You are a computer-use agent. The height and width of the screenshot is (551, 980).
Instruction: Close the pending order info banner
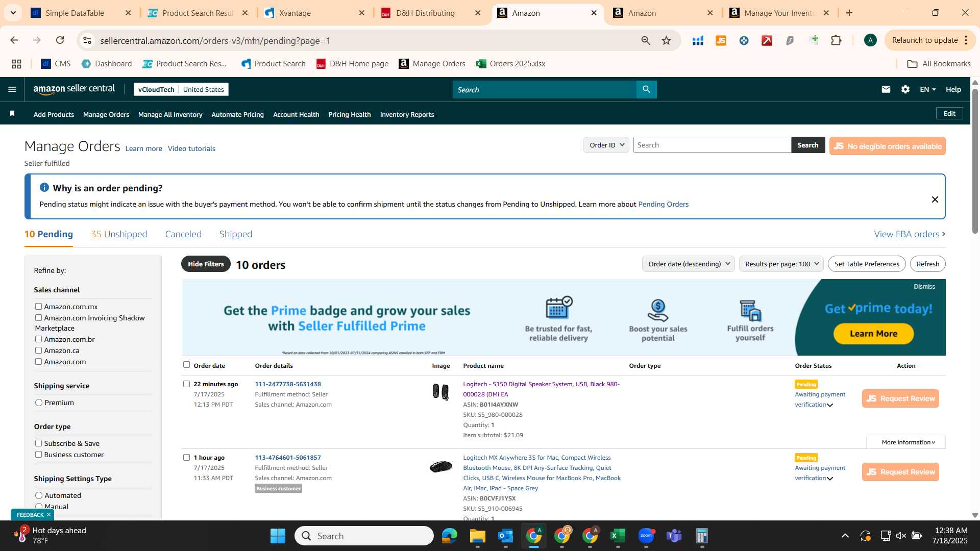point(935,199)
